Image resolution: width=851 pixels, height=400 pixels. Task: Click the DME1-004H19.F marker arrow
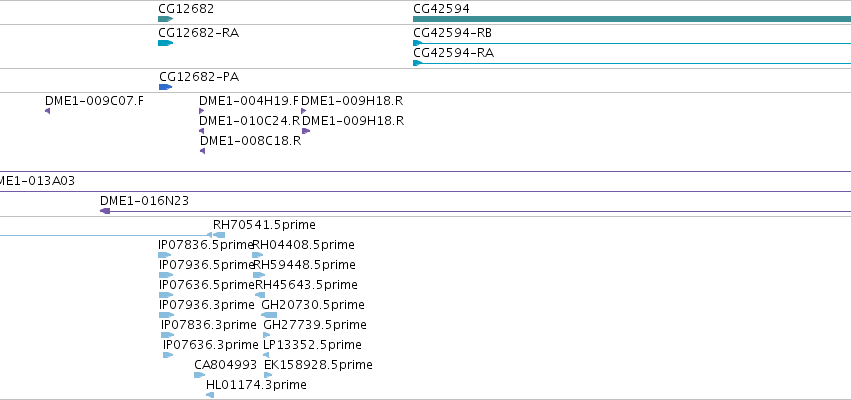(202, 111)
